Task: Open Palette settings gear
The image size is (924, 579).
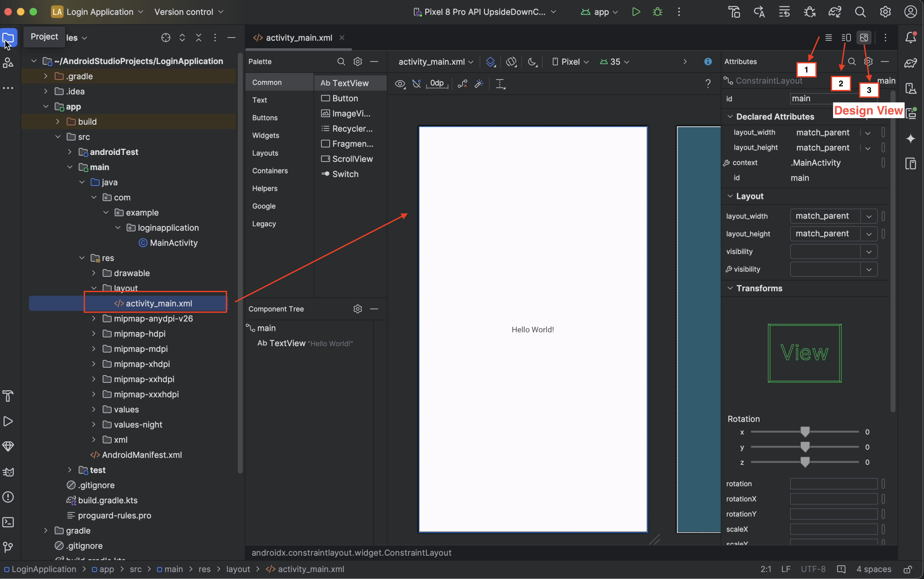Action: [358, 62]
